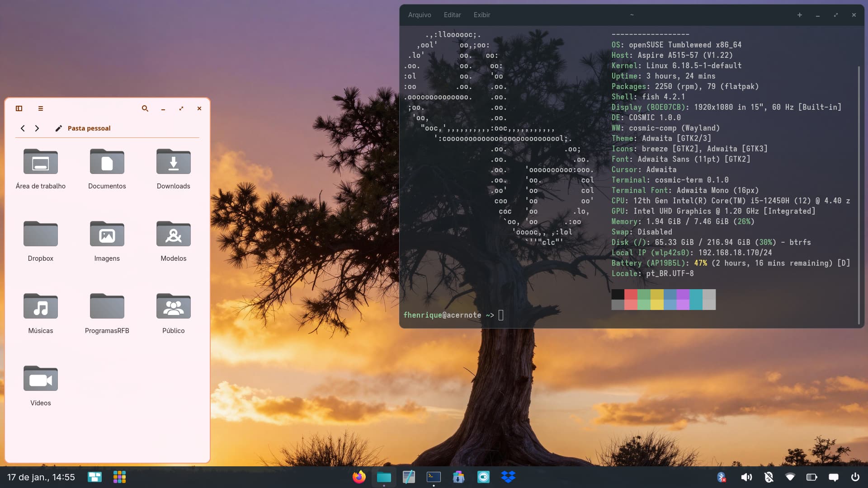
Task: Click the red swatch in the color palette
Action: pos(631,295)
